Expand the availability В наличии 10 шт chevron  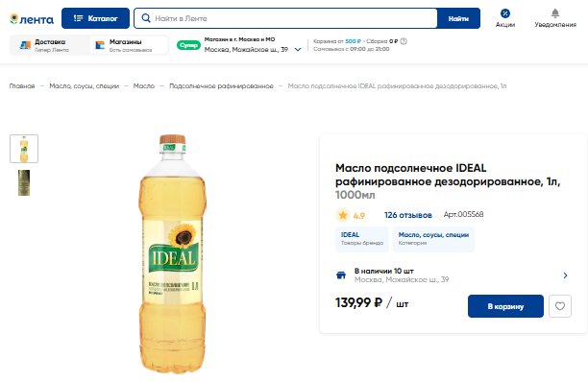pos(565,275)
